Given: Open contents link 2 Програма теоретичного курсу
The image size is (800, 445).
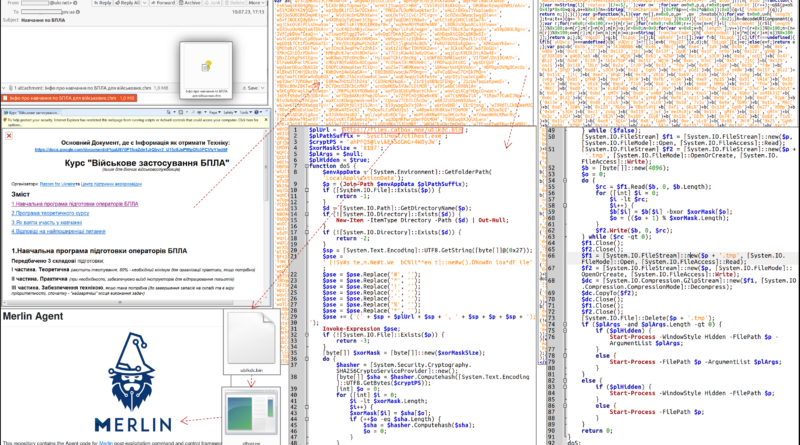Looking at the screenshot, I should [51, 213].
